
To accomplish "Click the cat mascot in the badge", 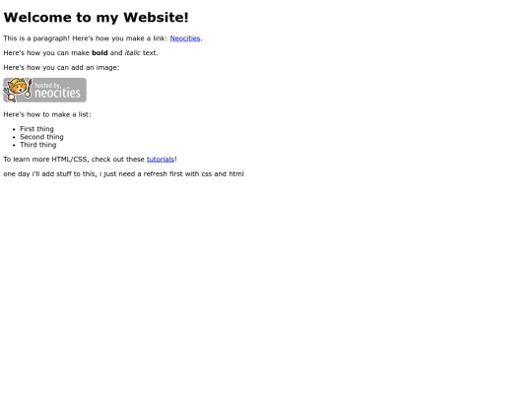I will [x=15, y=90].
